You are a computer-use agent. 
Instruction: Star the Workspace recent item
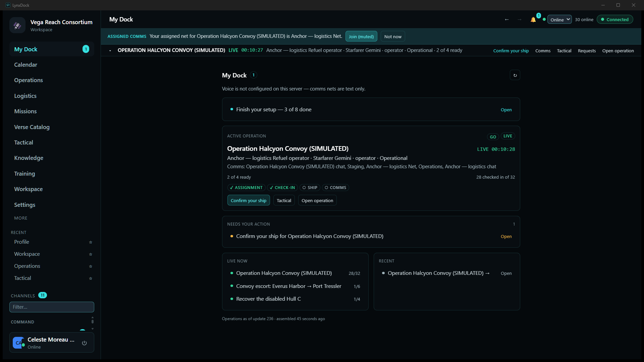(x=90, y=254)
